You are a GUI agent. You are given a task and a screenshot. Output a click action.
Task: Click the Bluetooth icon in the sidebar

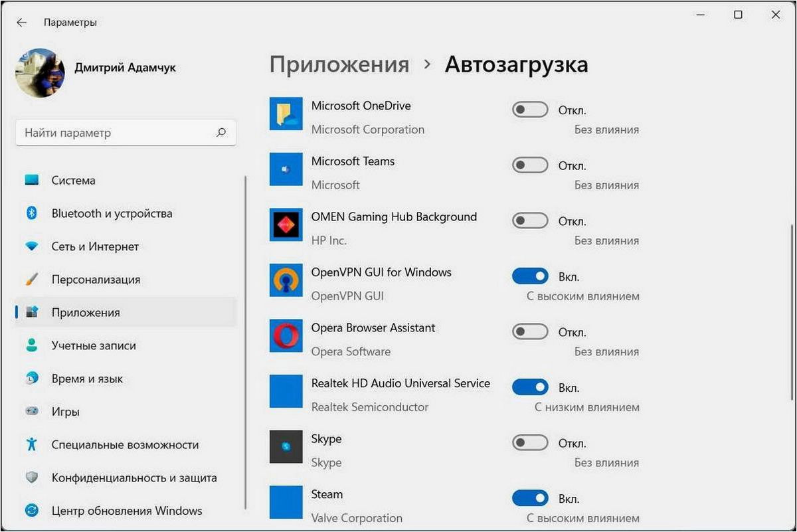(x=31, y=213)
